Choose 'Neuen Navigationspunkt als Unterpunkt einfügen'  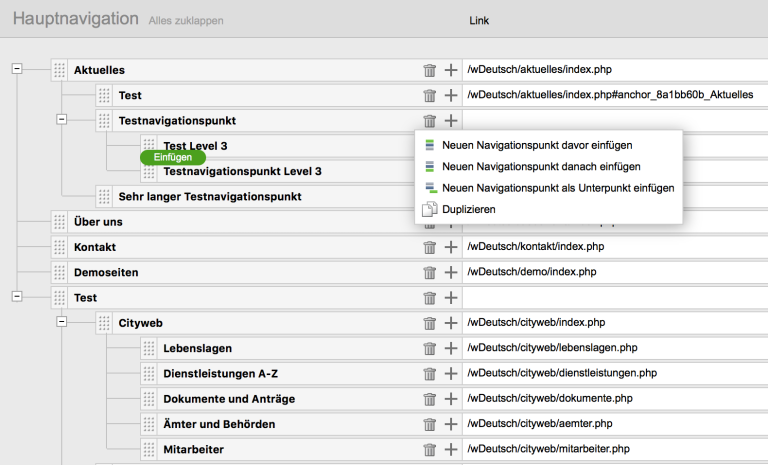557,188
